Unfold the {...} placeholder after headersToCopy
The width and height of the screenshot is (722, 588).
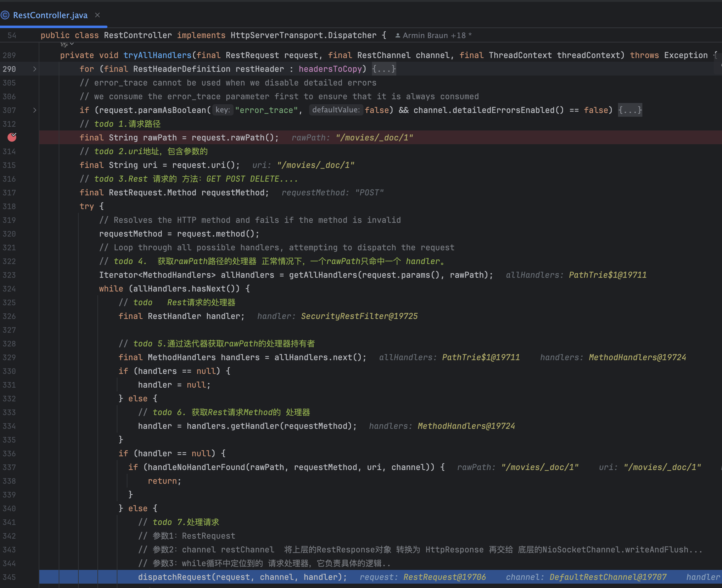click(384, 69)
